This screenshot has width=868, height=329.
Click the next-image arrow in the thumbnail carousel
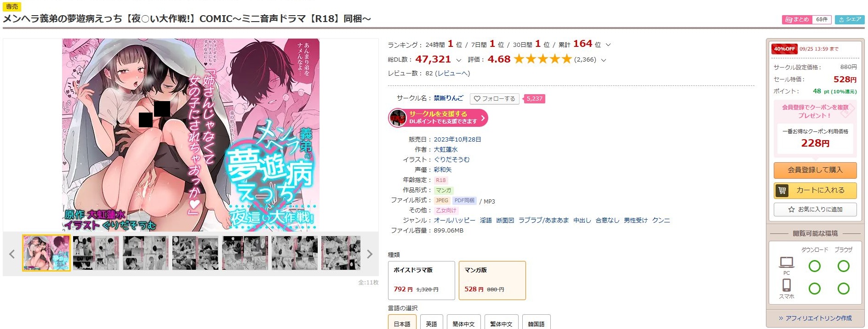pyautogui.click(x=370, y=254)
